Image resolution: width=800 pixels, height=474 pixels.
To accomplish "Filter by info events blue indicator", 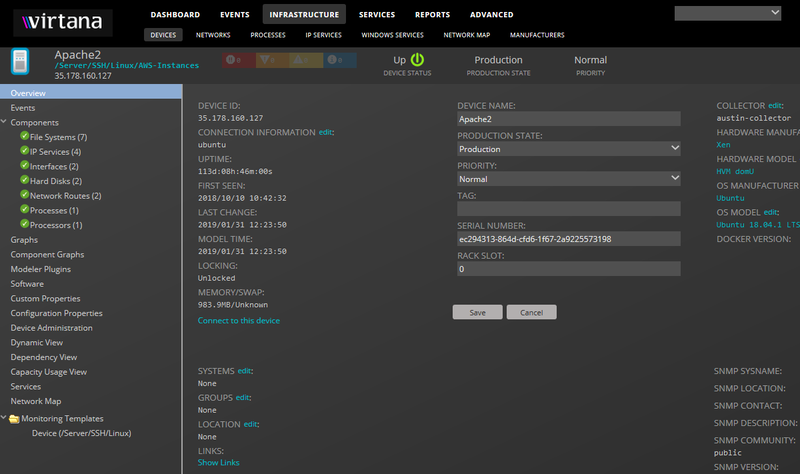I will pyautogui.click(x=339, y=60).
